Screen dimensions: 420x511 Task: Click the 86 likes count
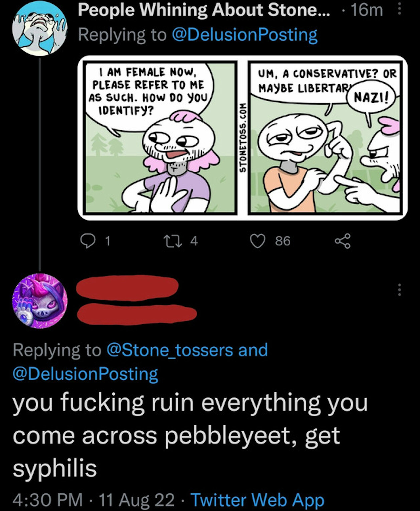[x=283, y=241]
